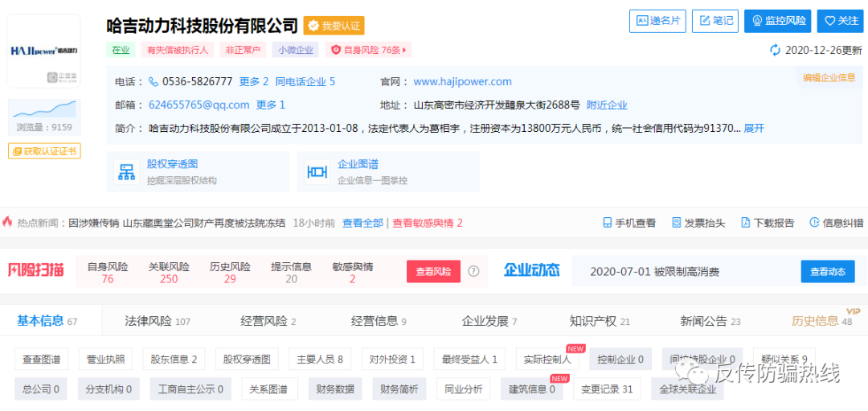This screenshot has width=868, height=411.
Task: Click the refresh icon beside 2020-12-26更新
Action: [x=775, y=50]
